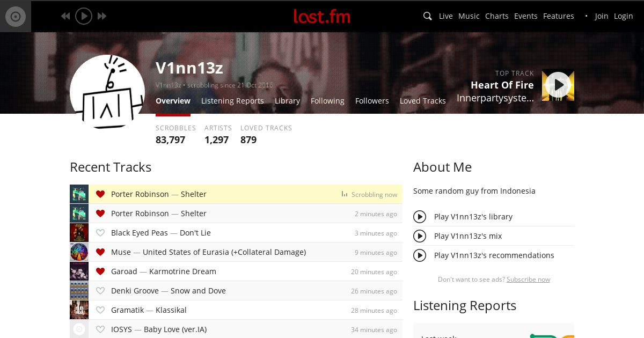Select the Overview tab
Image resolution: width=644 pixels, height=338 pixels.
coord(173,101)
